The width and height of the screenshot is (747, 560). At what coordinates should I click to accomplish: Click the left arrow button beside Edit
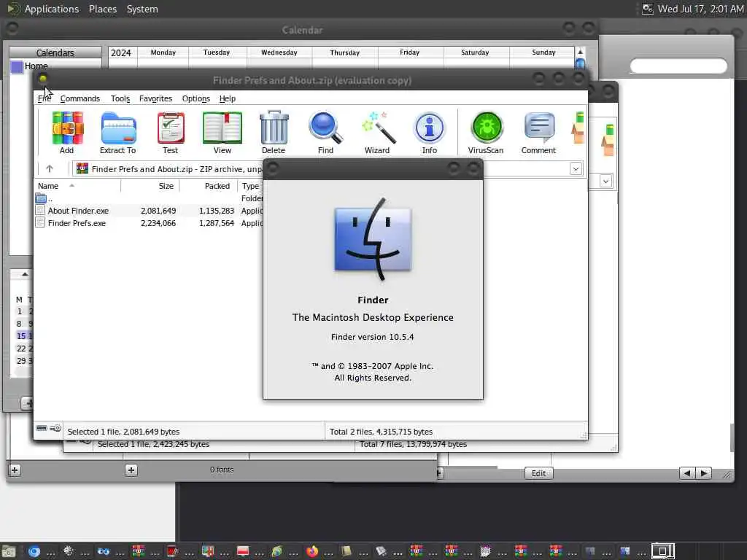click(x=686, y=472)
